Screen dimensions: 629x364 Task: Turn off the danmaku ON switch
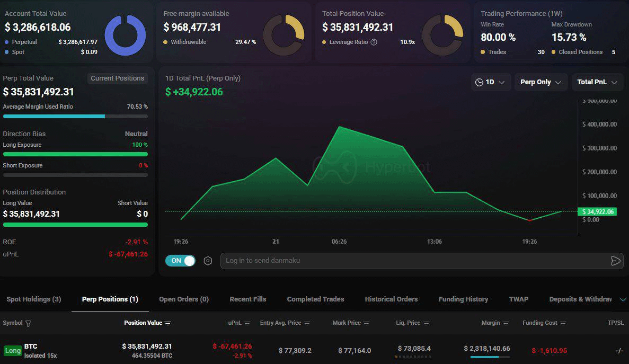click(x=180, y=261)
